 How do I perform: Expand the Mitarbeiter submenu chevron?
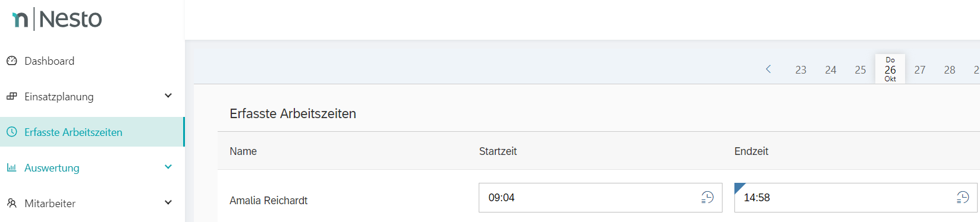168,202
